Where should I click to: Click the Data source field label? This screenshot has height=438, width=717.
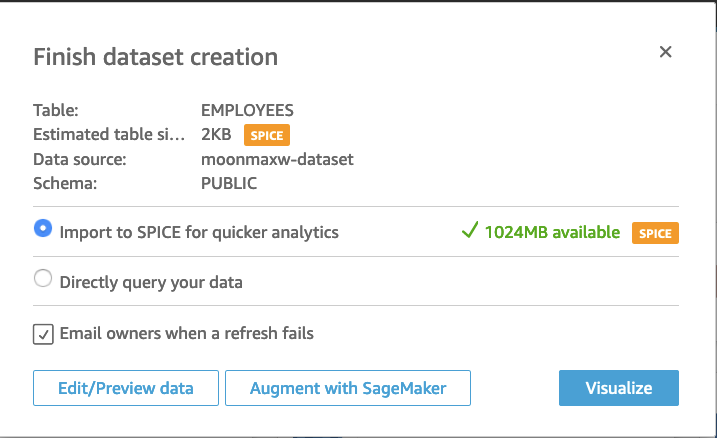coord(80,159)
